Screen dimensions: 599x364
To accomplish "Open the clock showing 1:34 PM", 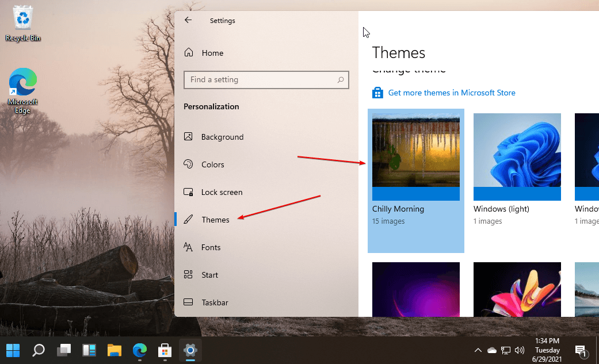I will 547,350.
